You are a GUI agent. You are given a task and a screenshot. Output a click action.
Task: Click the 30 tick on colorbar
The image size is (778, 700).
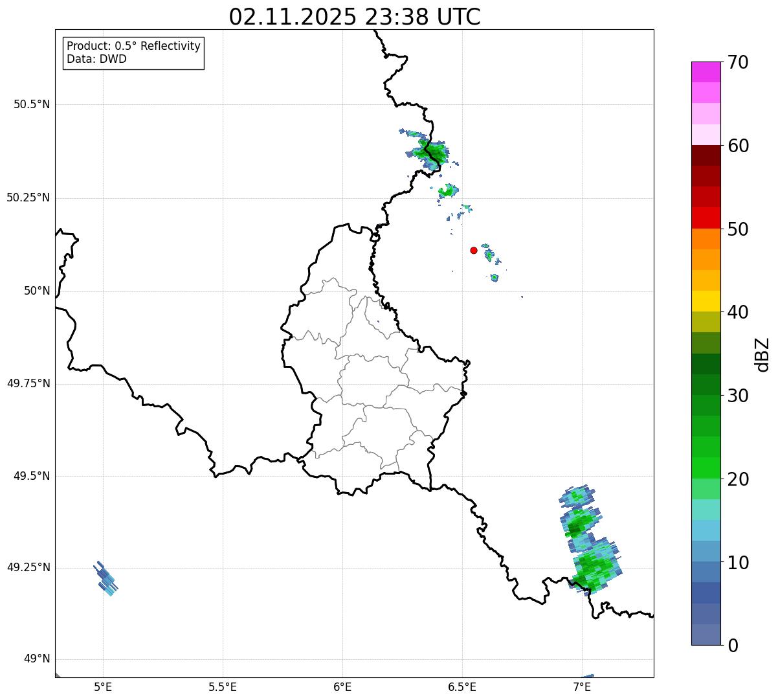tap(738, 396)
